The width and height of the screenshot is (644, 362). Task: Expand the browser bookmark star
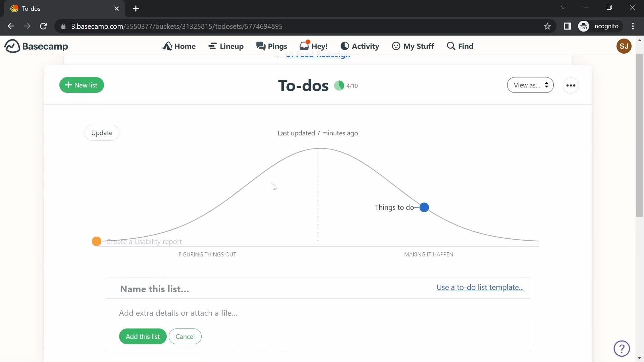point(547,26)
